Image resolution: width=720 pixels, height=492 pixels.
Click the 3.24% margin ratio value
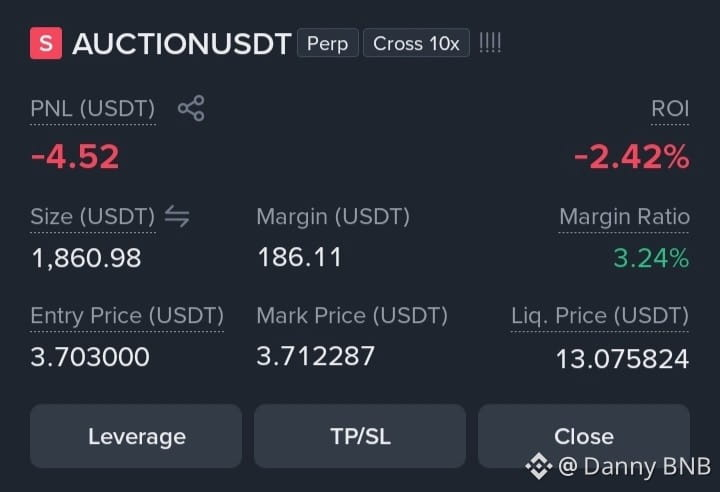[651, 258]
